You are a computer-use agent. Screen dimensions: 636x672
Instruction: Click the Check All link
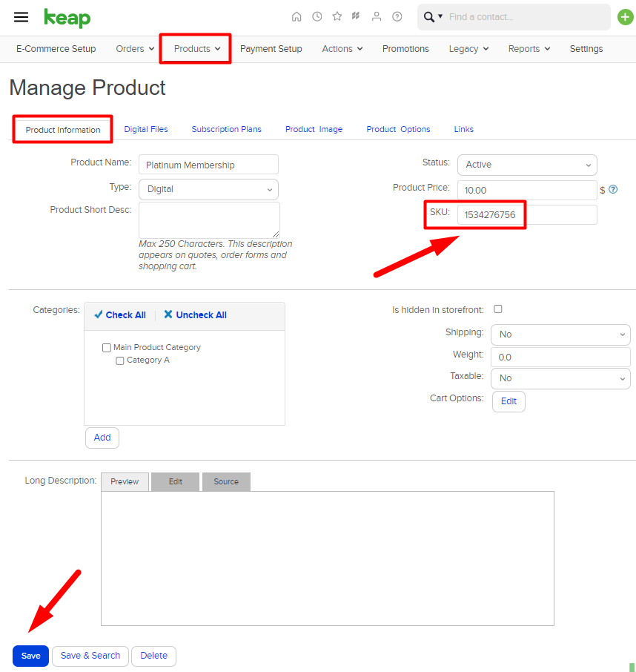pos(125,315)
